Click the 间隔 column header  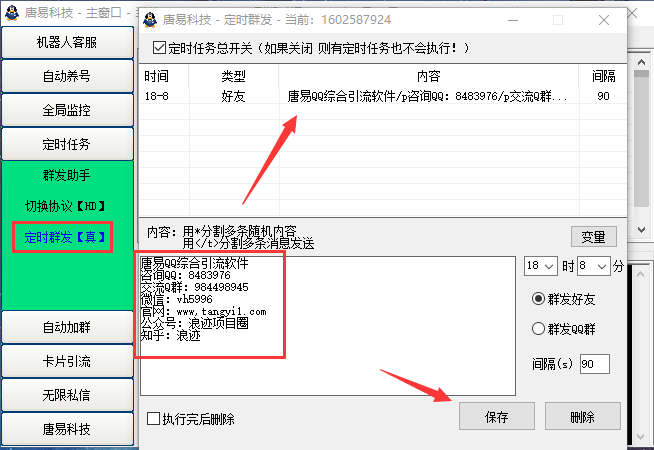603,76
